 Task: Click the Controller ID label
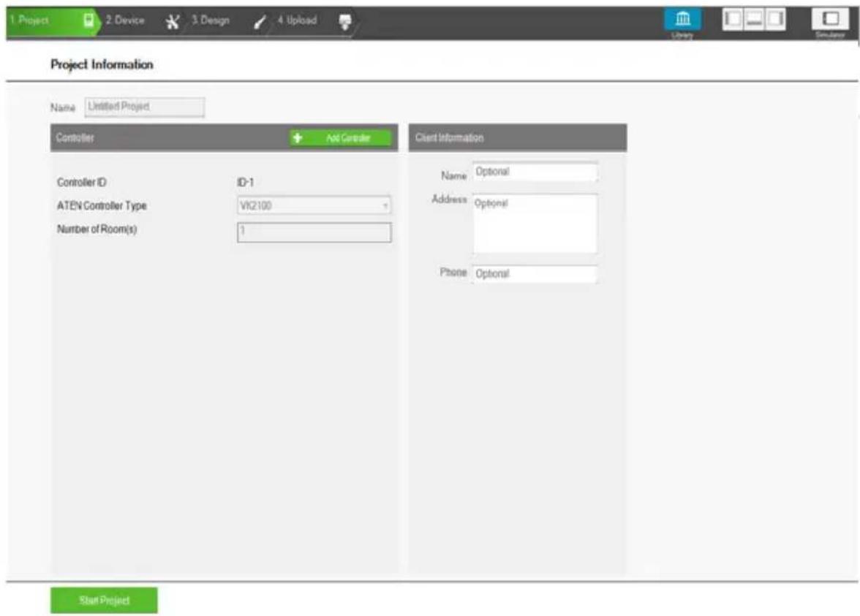(82, 183)
